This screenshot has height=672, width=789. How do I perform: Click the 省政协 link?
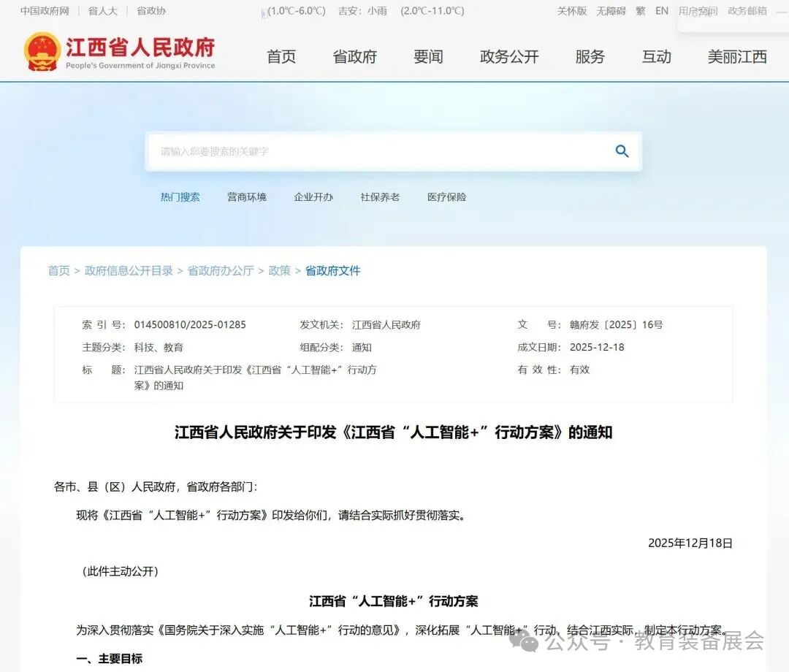(x=151, y=10)
